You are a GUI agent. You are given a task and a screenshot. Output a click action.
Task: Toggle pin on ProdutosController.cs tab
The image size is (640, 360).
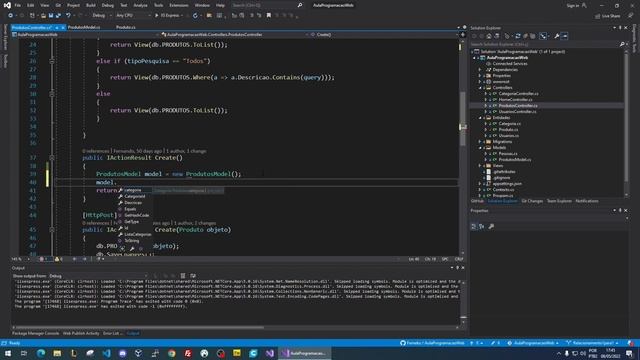coord(57,27)
